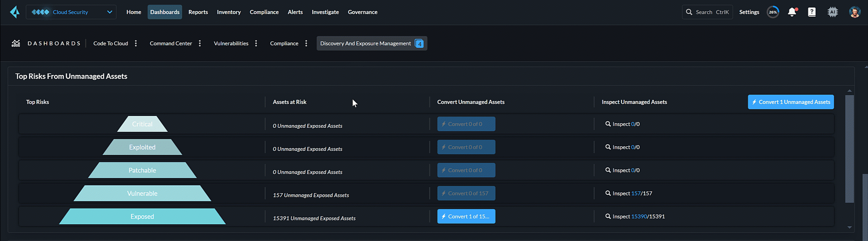Image resolution: width=868 pixels, height=241 pixels.
Task: Select the Patchable funnel segment
Action: point(142,170)
